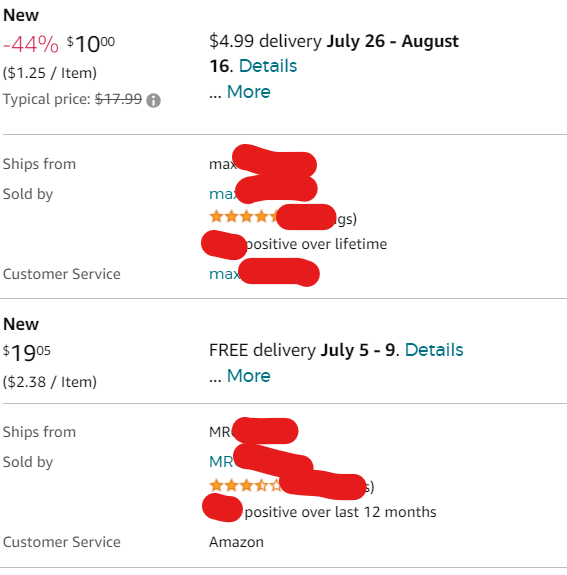Click the ($1.25 / Item) unit price
The height and width of the screenshot is (575, 567).
click(x=50, y=73)
